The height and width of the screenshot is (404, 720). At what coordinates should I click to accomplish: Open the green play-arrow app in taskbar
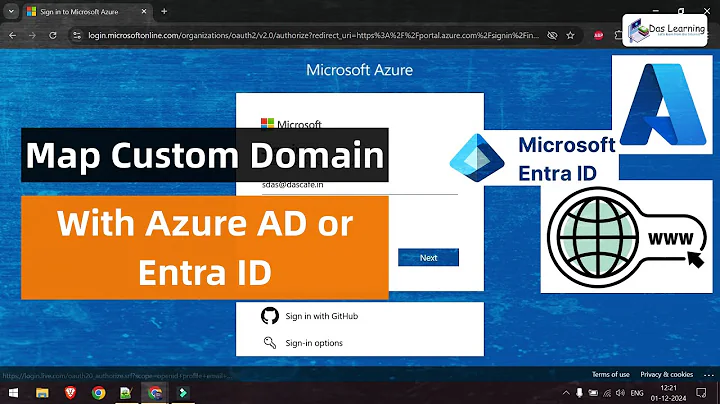pos(183,393)
